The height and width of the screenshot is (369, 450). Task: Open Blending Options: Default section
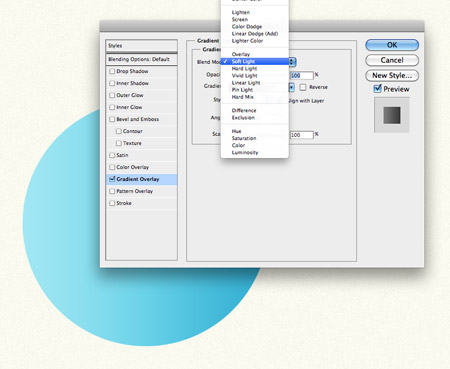tap(141, 59)
